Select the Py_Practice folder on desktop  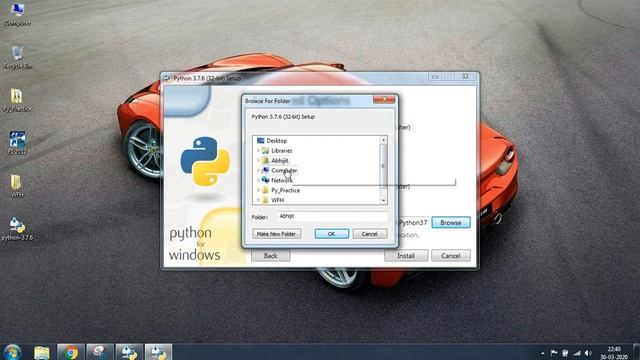pyautogui.click(x=17, y=100)
